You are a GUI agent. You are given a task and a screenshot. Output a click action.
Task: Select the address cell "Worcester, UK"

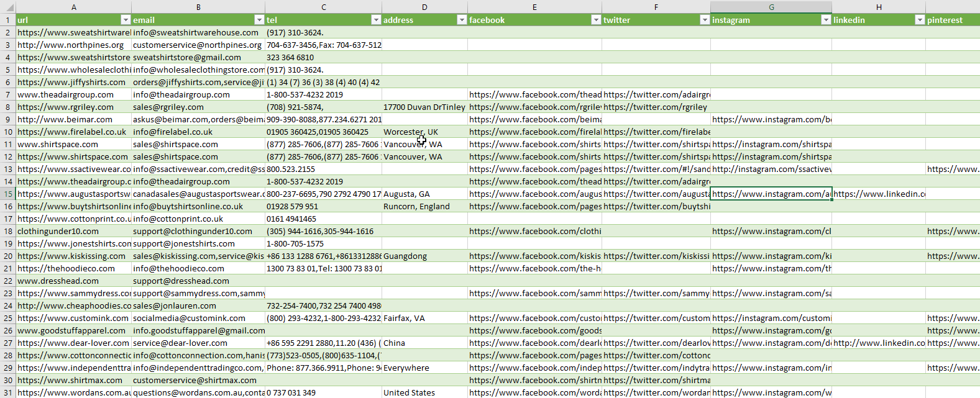click(424, 132)
